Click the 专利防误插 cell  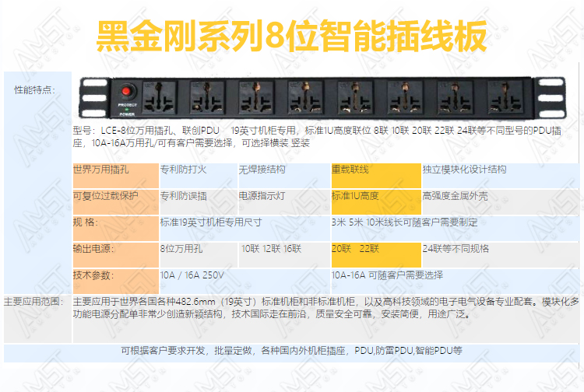click(199, 202)
